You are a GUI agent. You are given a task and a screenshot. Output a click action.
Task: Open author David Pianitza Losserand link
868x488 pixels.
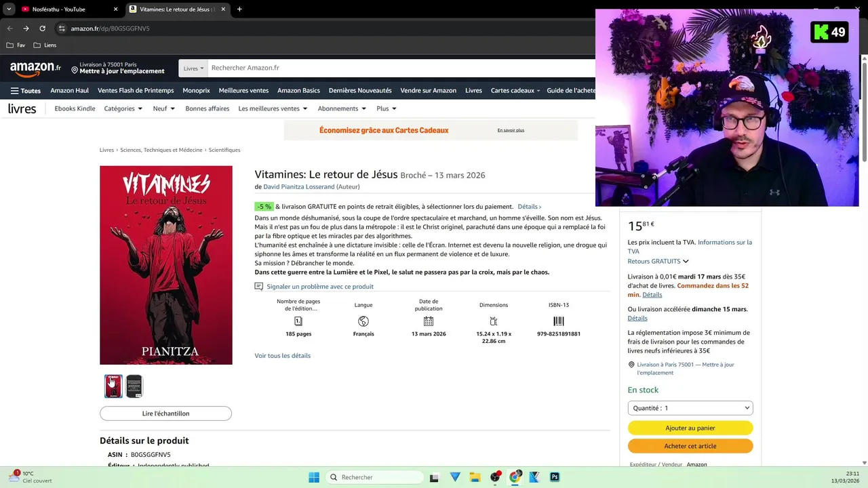point(298,187)
